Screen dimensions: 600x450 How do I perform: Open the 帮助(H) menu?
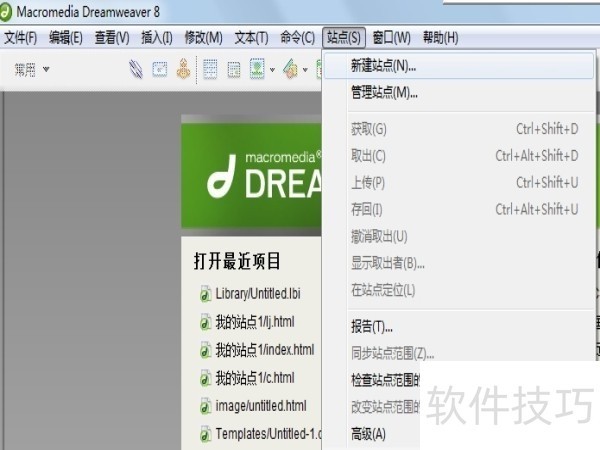(x=440, y=38)
